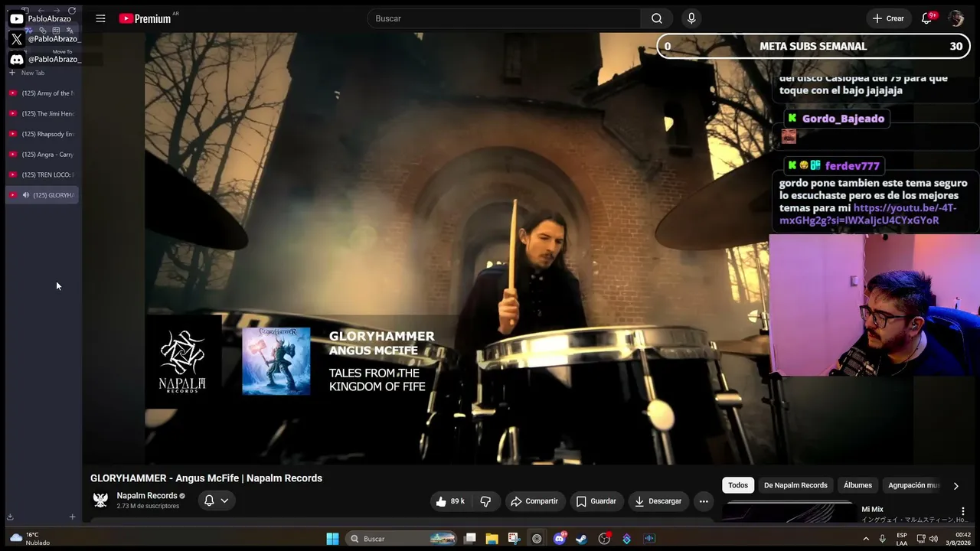Switch to The Jimi Hendrix tab

pyautogui.click(x=43, y=113)
